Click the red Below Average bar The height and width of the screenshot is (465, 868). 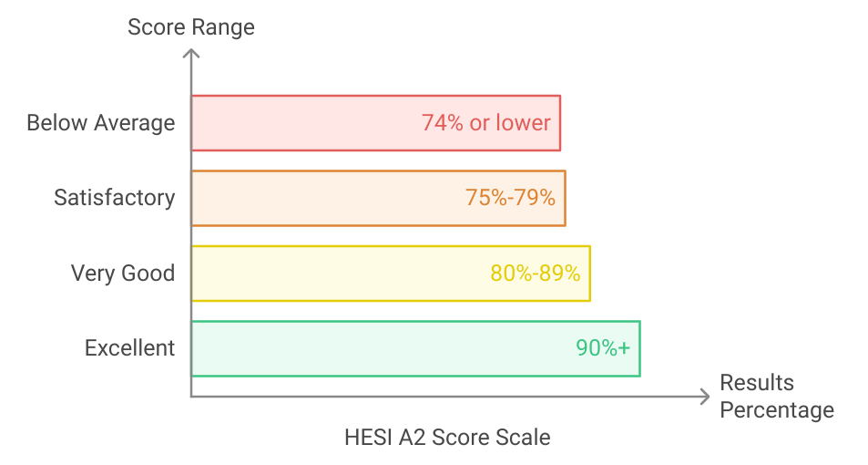[x=376, y=123]
